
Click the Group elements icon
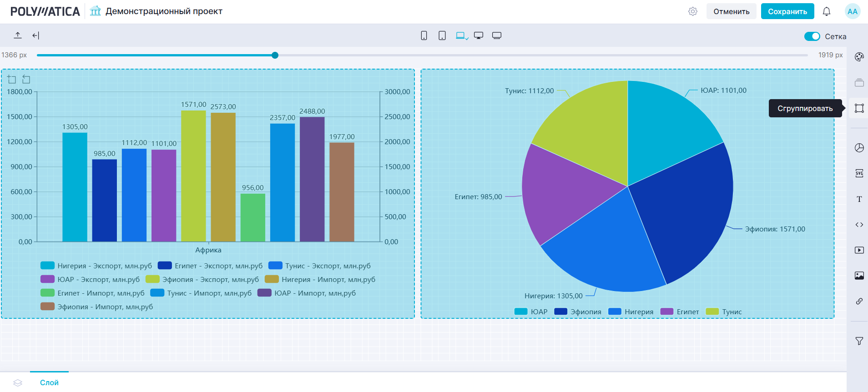pyautogui.click(x=859, y=108)
